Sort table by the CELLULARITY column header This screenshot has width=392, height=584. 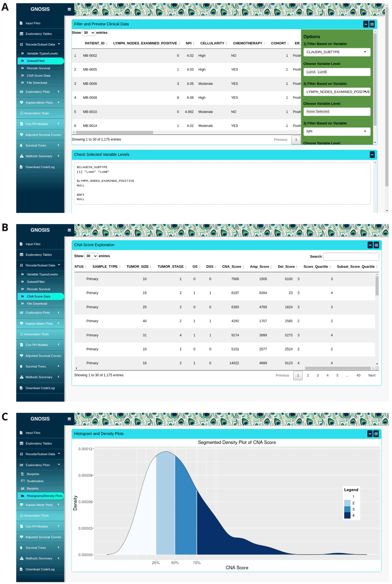(212, 44)
